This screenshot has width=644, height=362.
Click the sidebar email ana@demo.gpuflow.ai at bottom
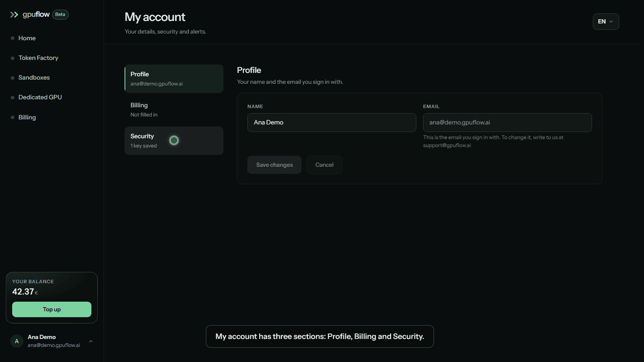pos(54,345)
